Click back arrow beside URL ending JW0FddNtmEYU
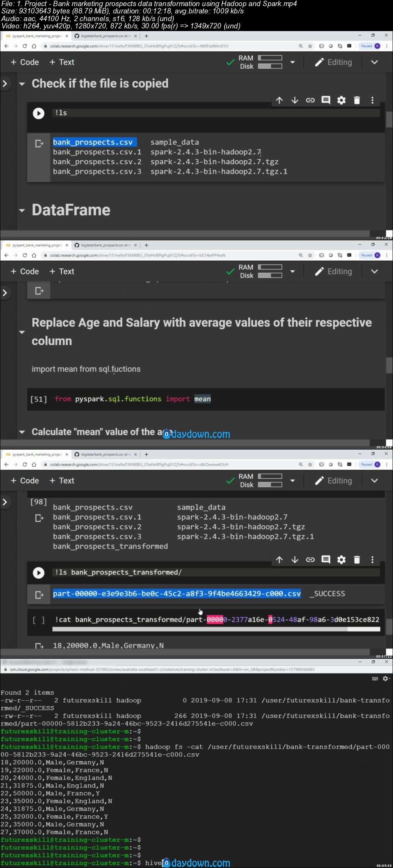 click(6, 46)
